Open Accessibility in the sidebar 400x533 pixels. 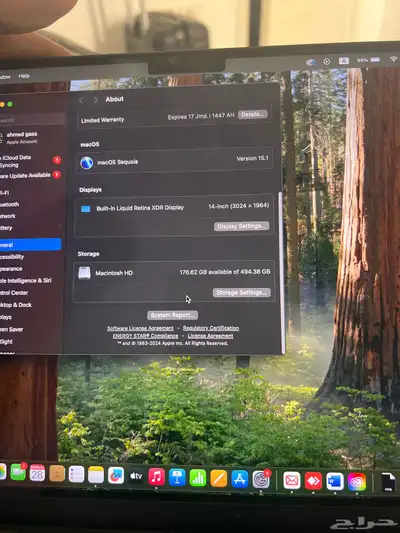(12, 257)
